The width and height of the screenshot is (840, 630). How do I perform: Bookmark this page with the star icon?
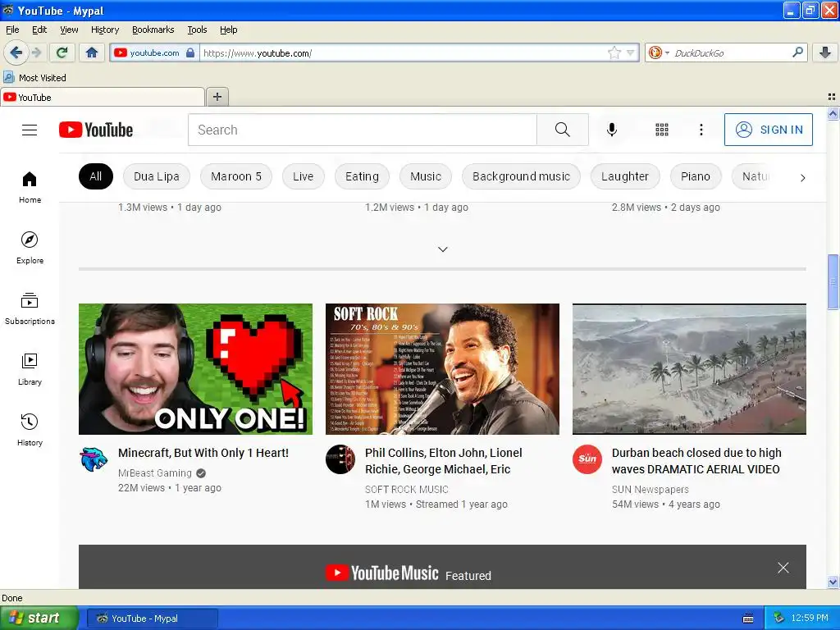614,52
